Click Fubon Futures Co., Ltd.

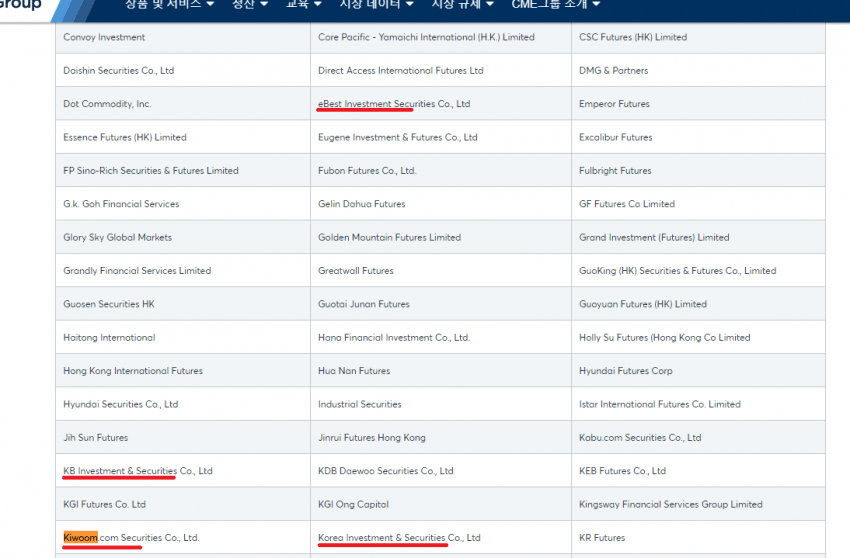[x=367, y=170]
